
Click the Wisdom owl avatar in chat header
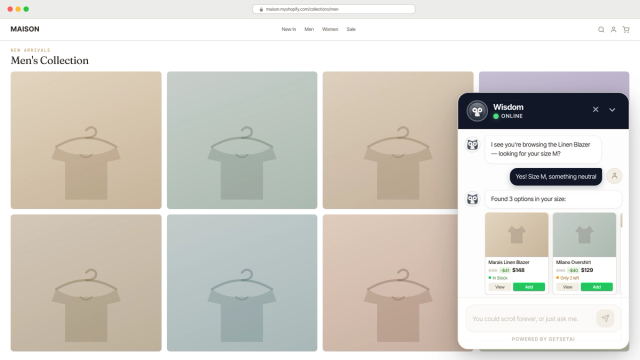point(477,111)
